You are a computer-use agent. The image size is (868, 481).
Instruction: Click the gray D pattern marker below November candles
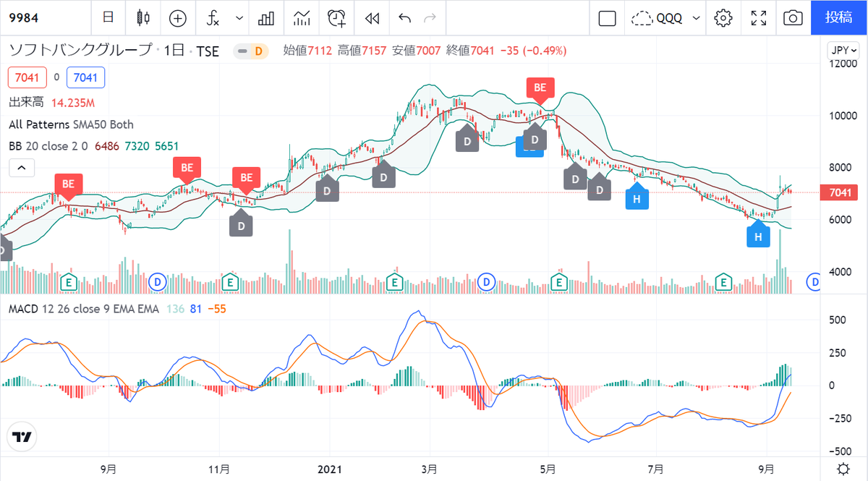[241, 224]
